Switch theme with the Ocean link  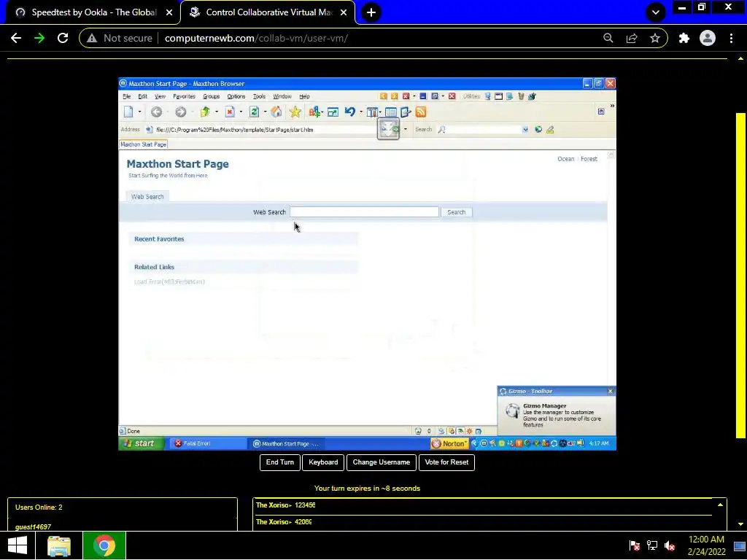coord(566,159)
